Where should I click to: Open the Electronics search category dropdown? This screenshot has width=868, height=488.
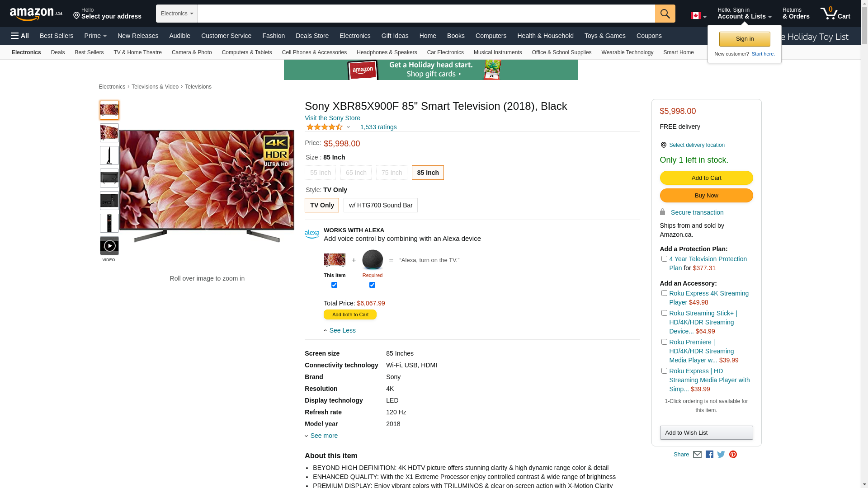pyautogui.click(x=177, y=14)
